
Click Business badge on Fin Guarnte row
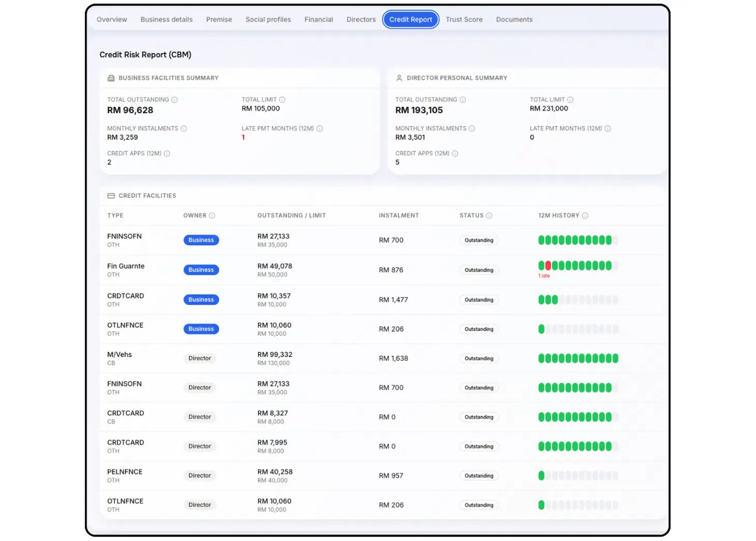(x=201, y=270)
